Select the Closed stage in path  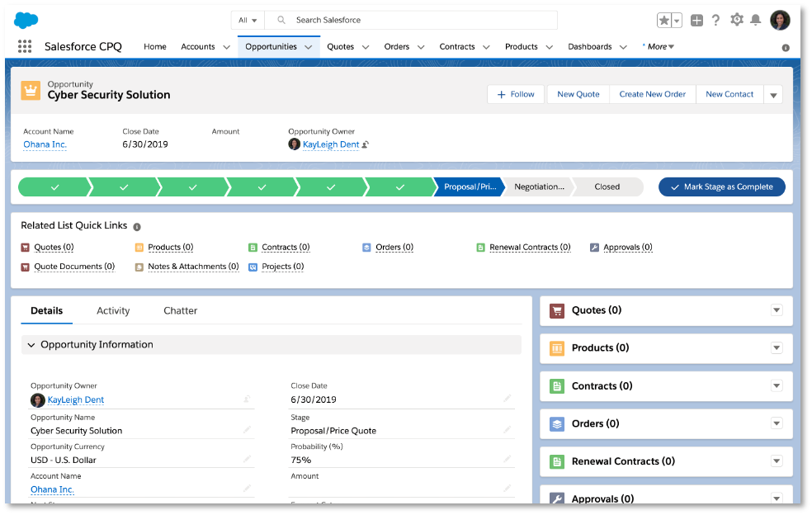(x=607, y=187)
